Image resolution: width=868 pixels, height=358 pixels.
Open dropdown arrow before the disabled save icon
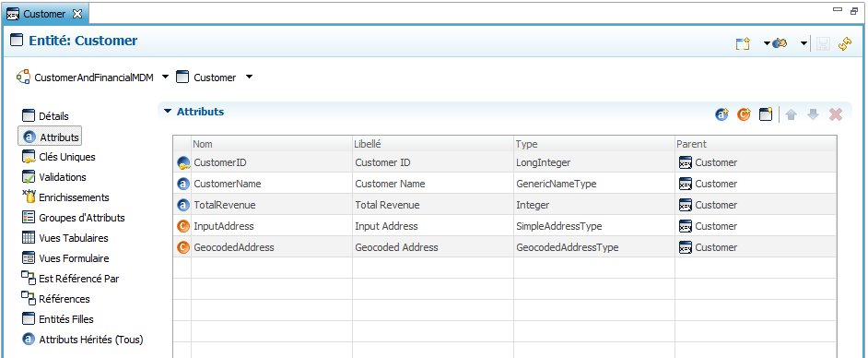pos(803,43)
